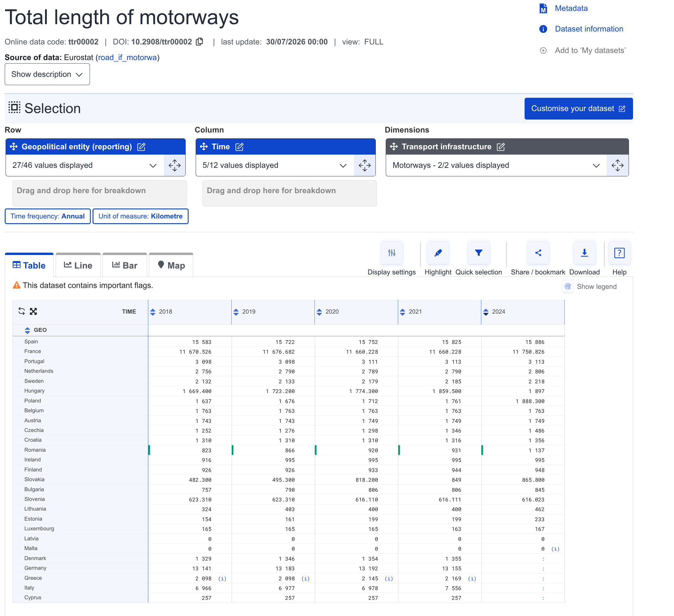Edit the Time dimension pencil icon
This screenshot has width=674, height=616.
click(239, 147)
